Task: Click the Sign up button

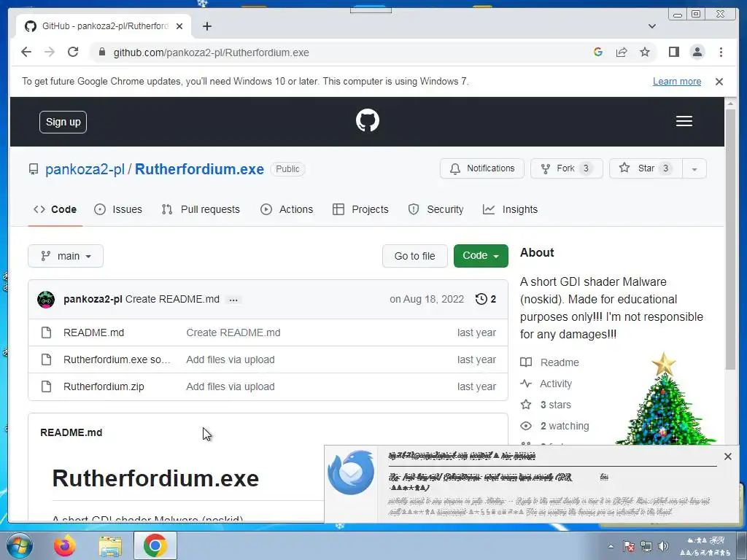Action: coord(63,122)
